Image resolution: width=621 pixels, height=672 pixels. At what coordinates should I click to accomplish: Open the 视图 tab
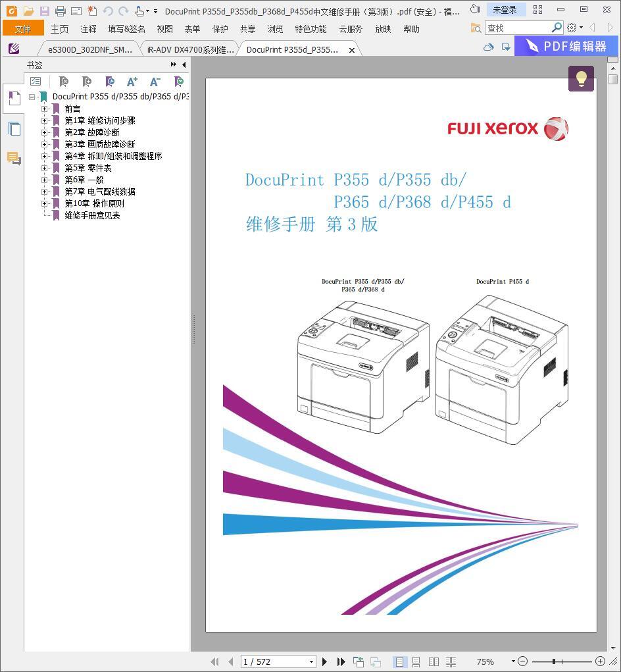(165, 29)
